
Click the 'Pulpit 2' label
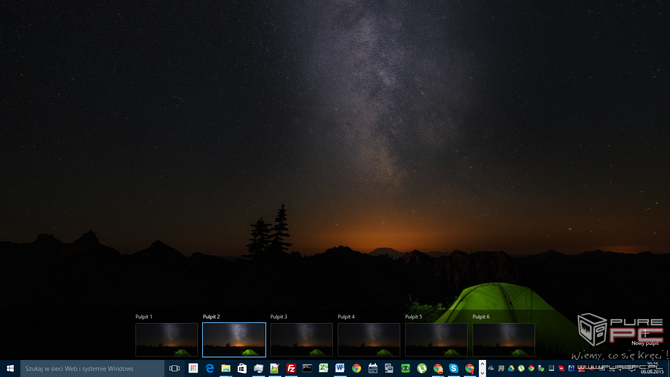[x=212, y=317]
